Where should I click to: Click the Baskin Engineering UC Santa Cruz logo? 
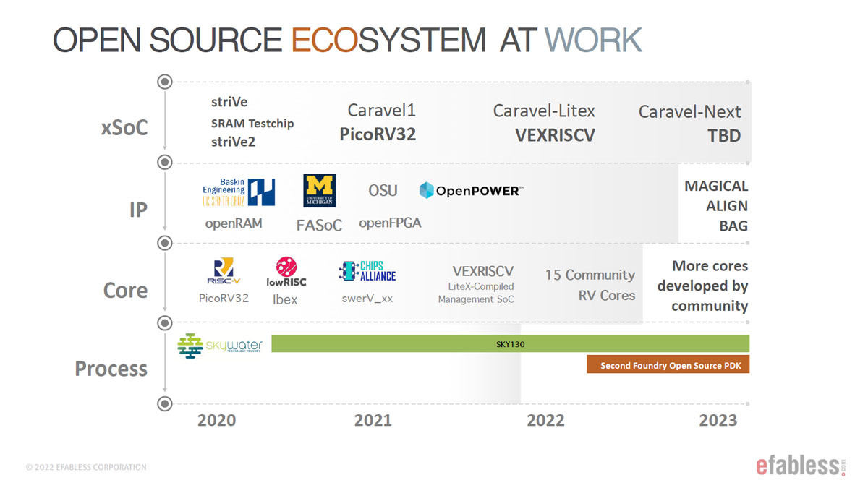239,192
